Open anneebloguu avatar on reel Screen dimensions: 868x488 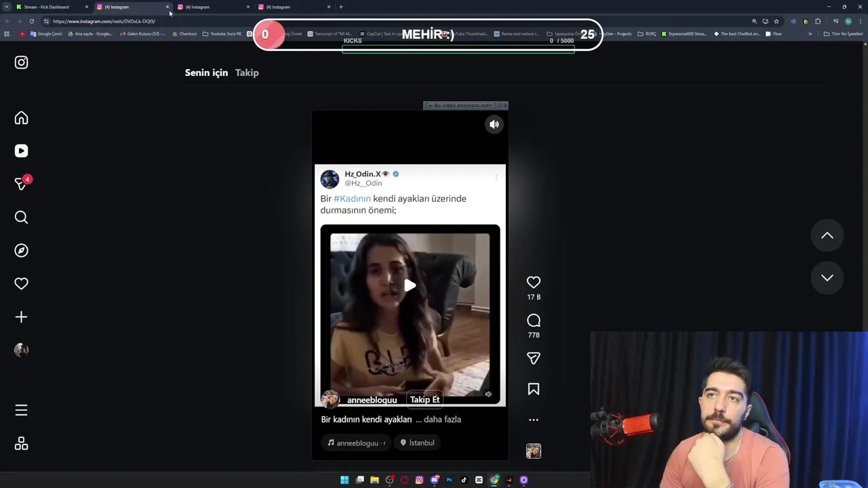(x=330, y=399)
